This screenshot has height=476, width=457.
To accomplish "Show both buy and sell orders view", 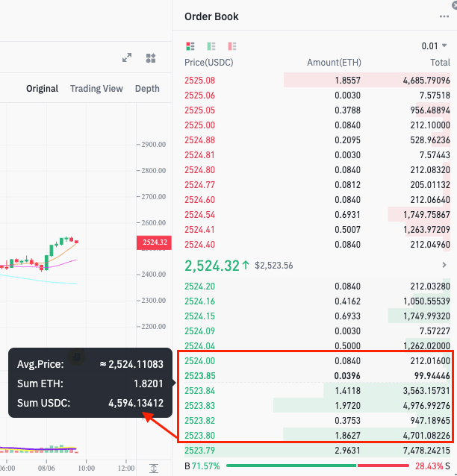I will point(190,46).
